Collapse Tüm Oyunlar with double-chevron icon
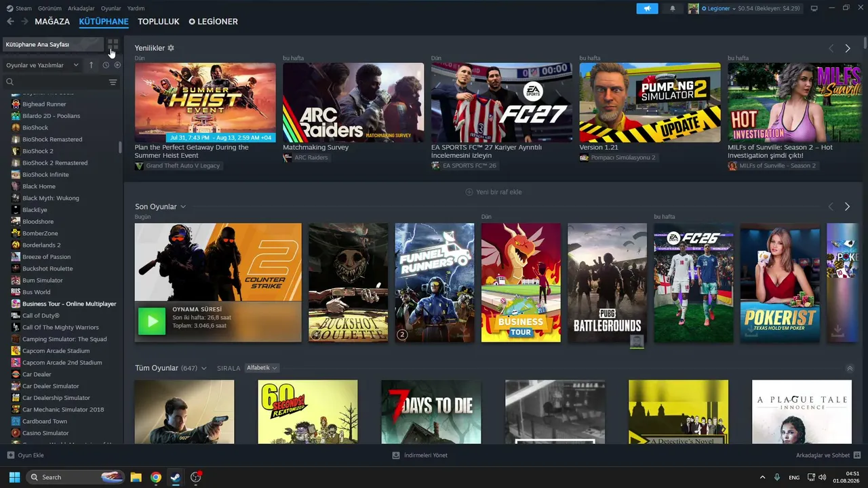 (x=850, y=369)
